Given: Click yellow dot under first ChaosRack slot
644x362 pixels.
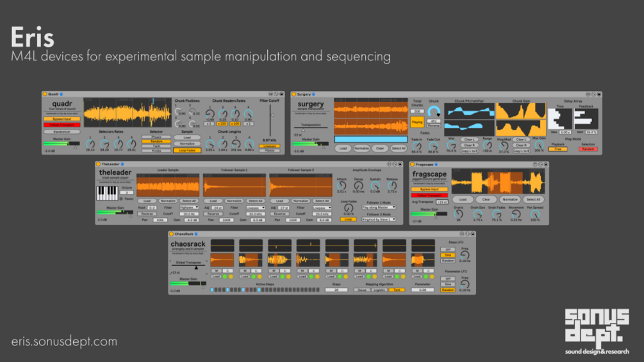Looking at the screenshot, I should (231, 277).
